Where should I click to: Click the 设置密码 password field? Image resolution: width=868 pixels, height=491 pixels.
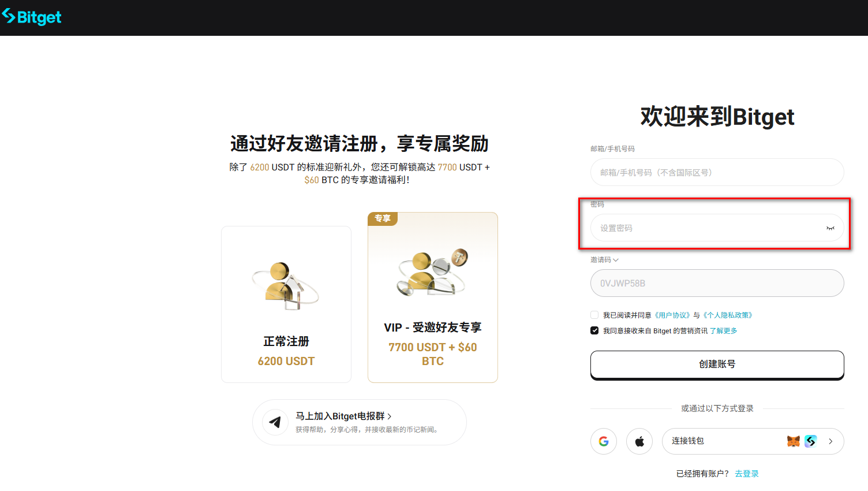coord(707,228)
